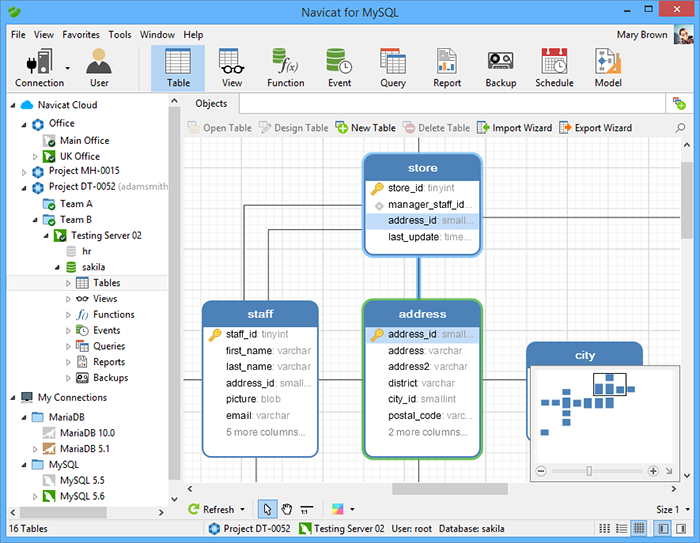Image resolution: width=700 pixels, height=543 pixels.
Task: Open the Report toolbar icon
Action: click(x=447, y=68)
